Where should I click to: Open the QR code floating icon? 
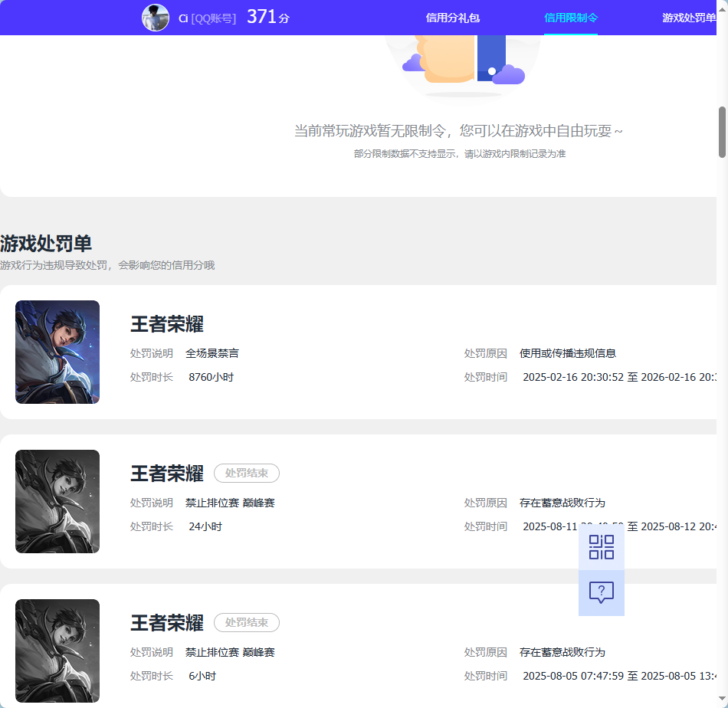click(602, 547)
